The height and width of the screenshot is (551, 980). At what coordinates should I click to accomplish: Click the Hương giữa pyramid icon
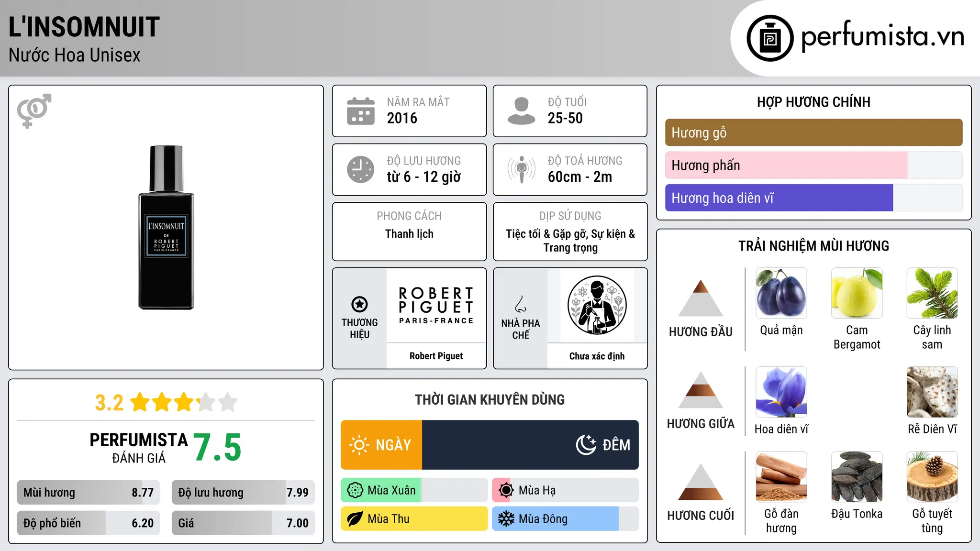[701, 390]
